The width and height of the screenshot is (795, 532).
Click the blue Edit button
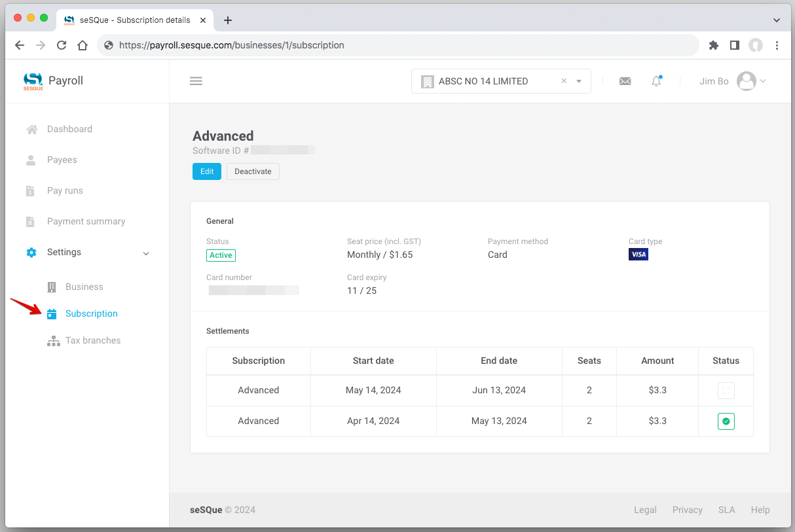(207, 171)
